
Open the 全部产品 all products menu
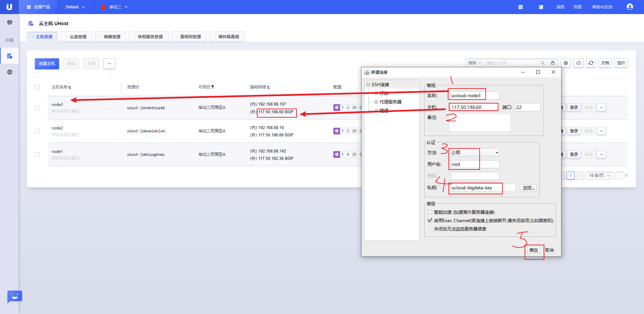tap(38, 7)
